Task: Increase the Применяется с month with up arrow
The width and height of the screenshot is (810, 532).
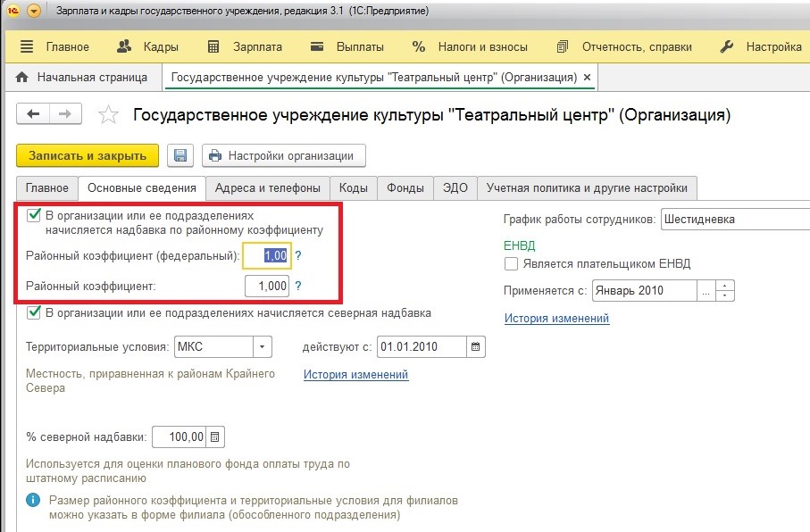Action: [725, 285]
